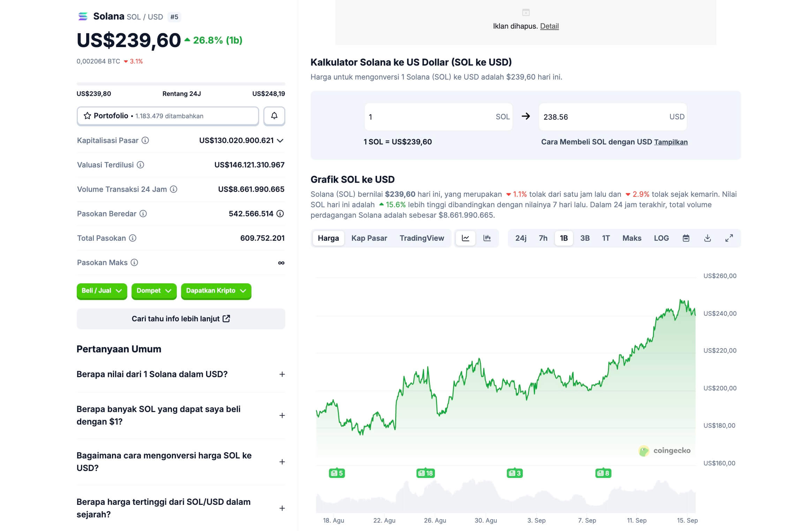Click 'Cari tahu info lebih lanjut' button
This screenshot has height=531, width=812.
tap(181, 319)
